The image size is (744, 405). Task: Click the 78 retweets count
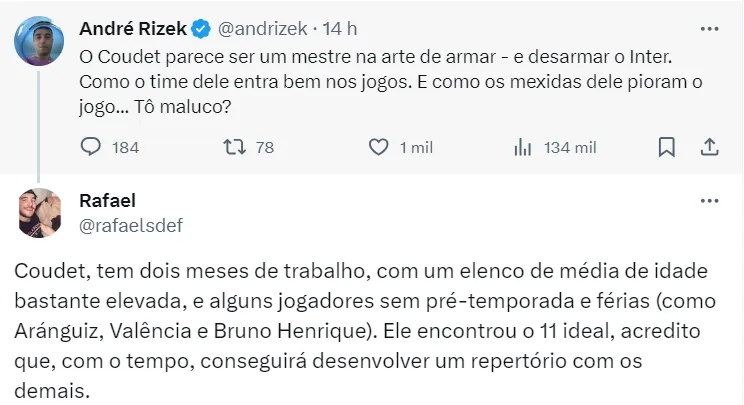tap(265, 147)
